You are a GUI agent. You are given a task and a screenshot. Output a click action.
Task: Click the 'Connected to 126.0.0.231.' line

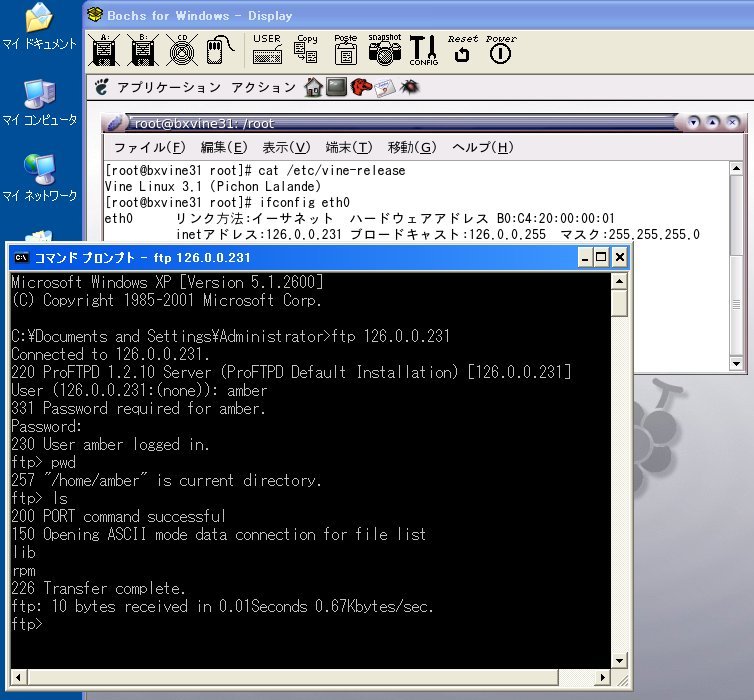tap(111, 354)
